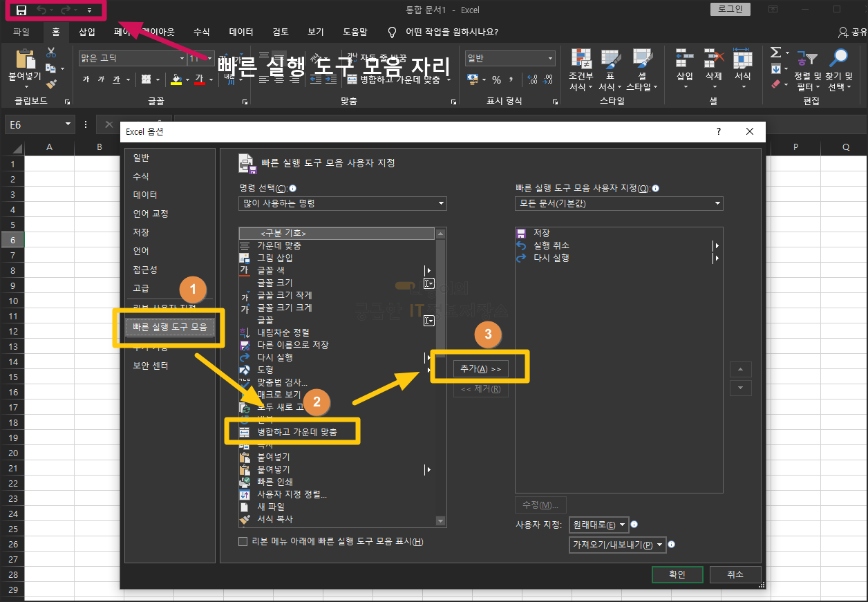The width and height of the screenshot is (868, 602).
Task: Open the 셀 스타일 cell styles gallery
Action: click(x=642, y=70)
